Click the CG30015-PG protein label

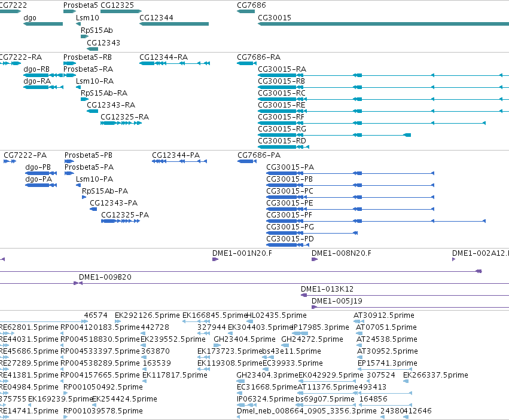(290, 226)
